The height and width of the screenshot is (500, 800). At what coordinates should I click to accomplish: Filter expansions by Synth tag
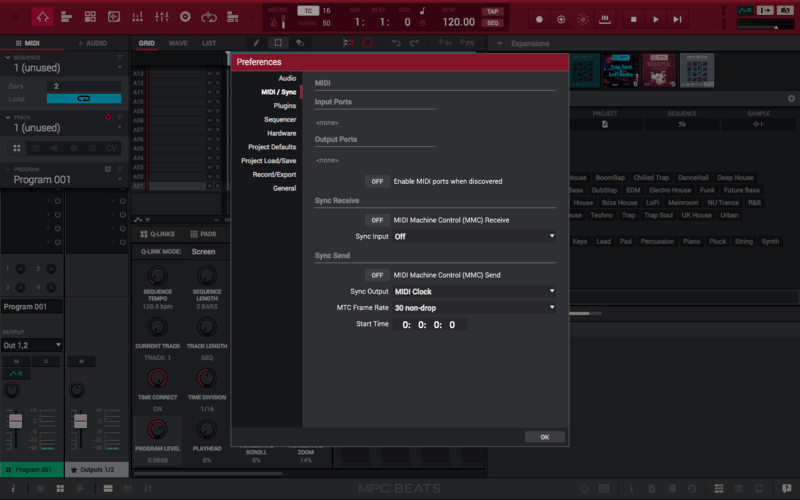click(770, 241)
